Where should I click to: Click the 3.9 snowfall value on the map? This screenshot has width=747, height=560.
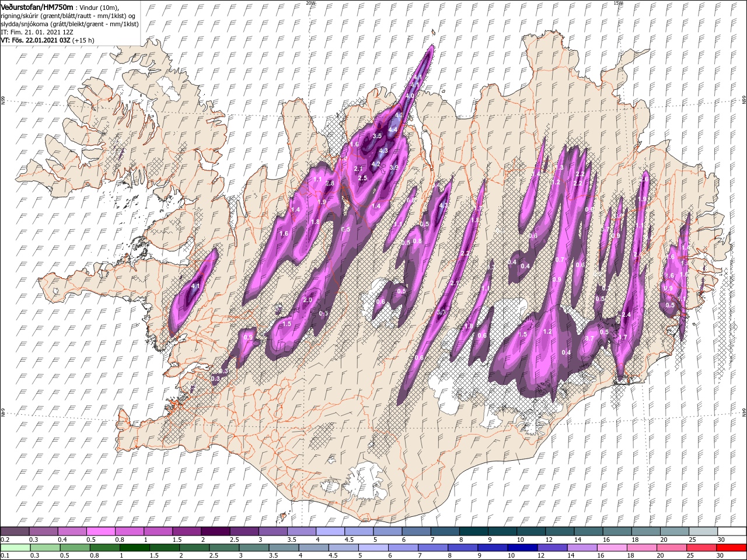(x=393, y=168)
